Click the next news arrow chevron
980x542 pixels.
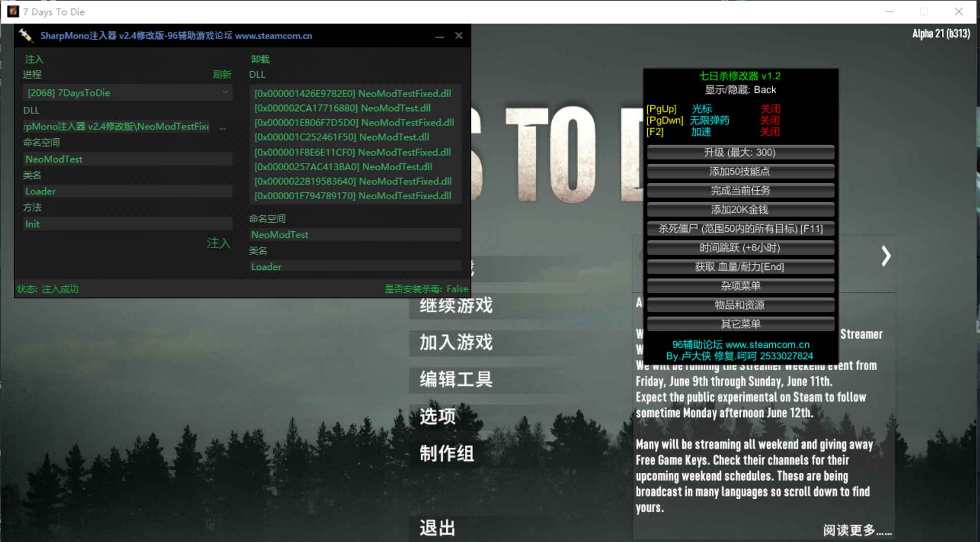tap(886, 256)
